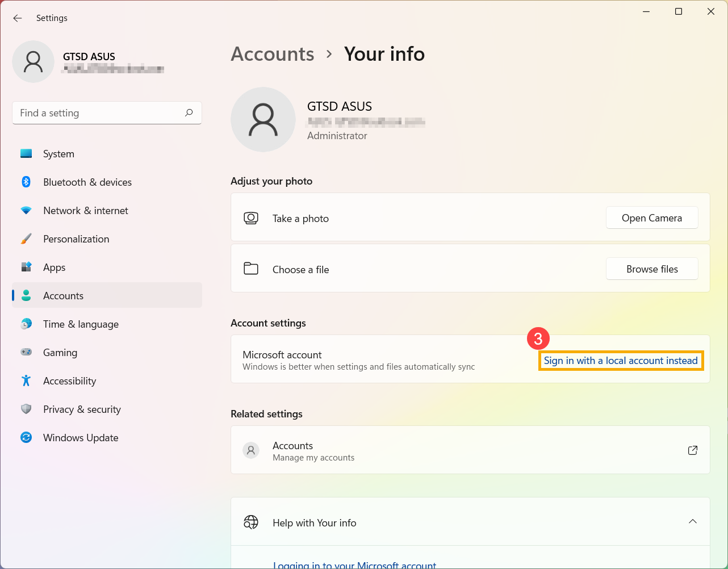Viewport: 728px width, 569px height.
Task: Click the Network & internet Wi-Fi icon
Action: [26, 211]
